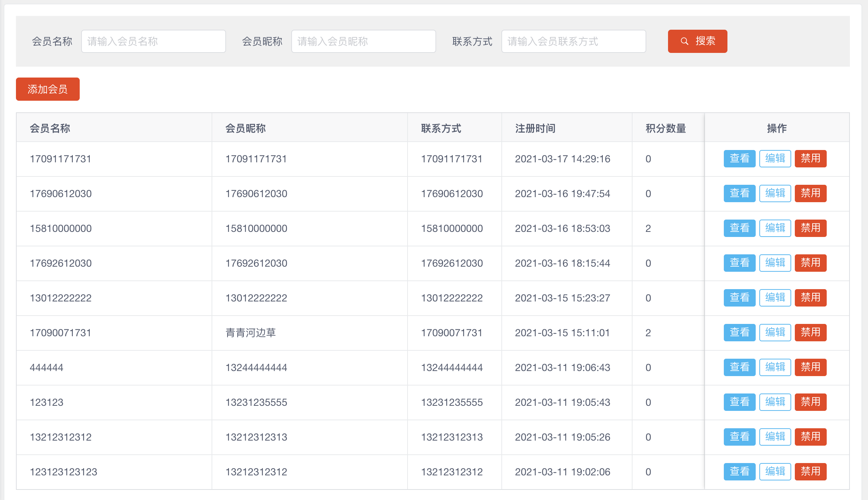Open 查看 for member 17692612030
Screen dimensions: 868x500
click(x=740, y=263)
